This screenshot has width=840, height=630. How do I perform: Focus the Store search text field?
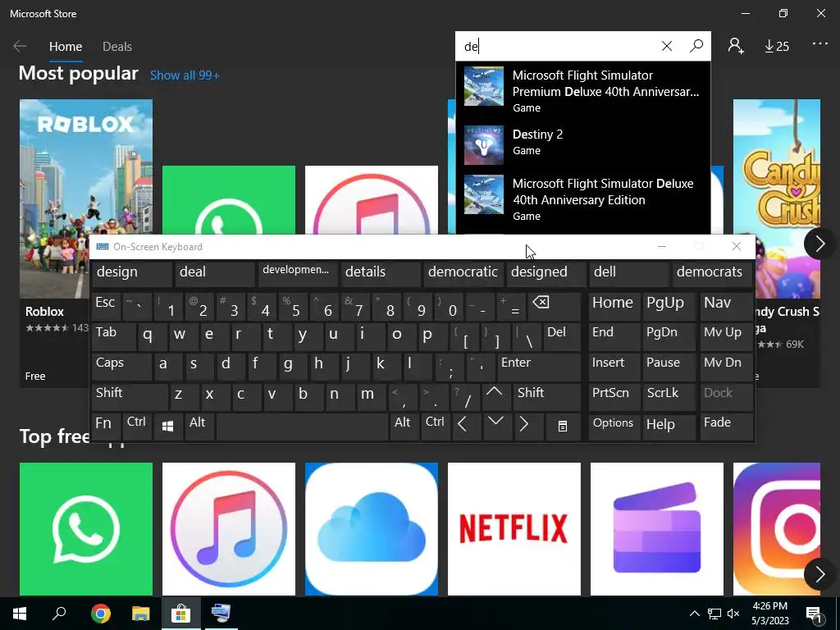tap(557, 46)
